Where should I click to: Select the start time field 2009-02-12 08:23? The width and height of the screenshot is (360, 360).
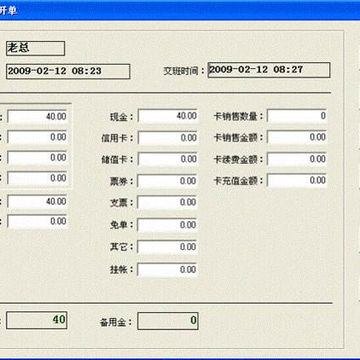click(x=68, y=71)
